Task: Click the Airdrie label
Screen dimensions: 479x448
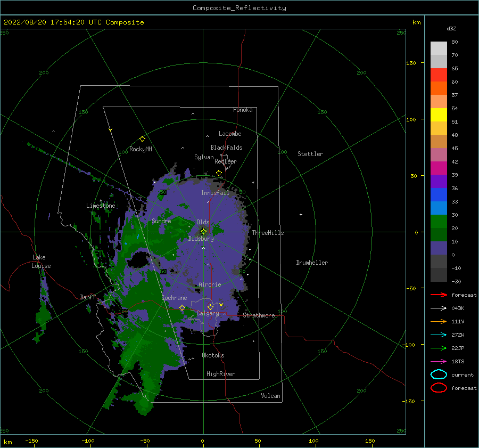Action: 210,284
